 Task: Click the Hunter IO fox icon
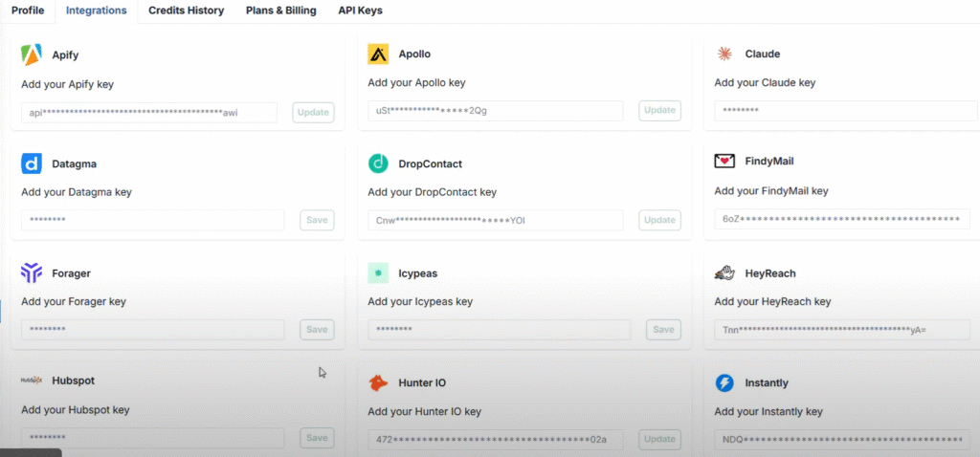click(x=378, y=383)
